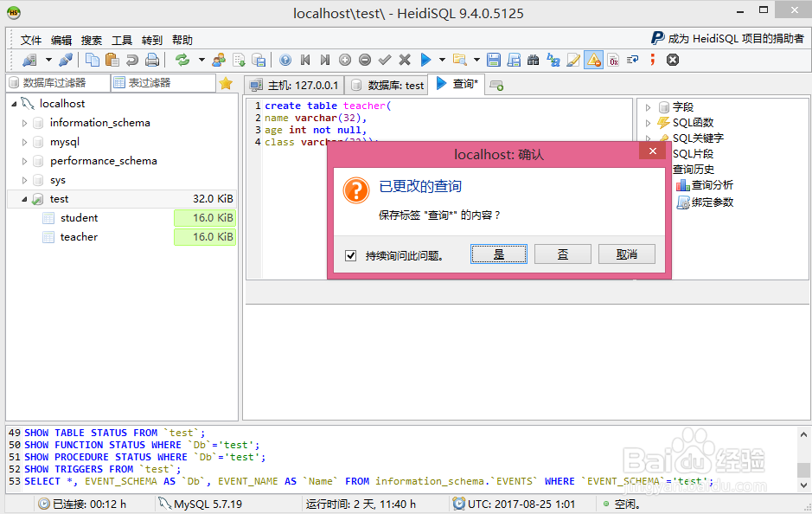Collapse the localhost tree node
The height and width of the screenshot is (514, 812).
(x=14, y=104)
